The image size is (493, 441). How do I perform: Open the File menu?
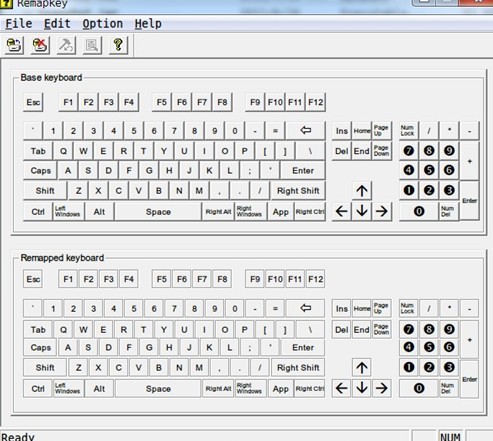19,24
